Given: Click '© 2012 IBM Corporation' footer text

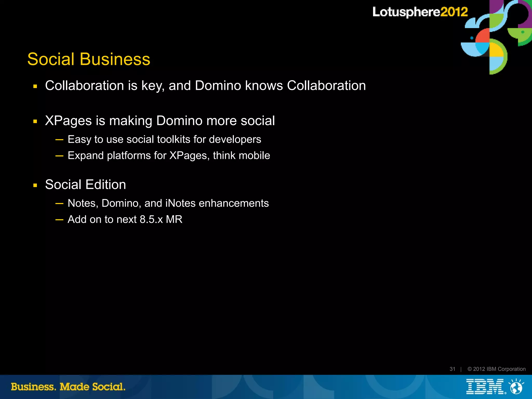Looking at the screenshot, I should point(496,369).
